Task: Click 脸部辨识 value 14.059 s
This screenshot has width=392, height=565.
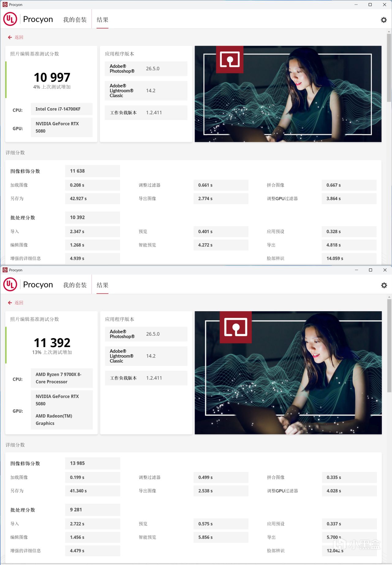Action: (x=349, y=258)
